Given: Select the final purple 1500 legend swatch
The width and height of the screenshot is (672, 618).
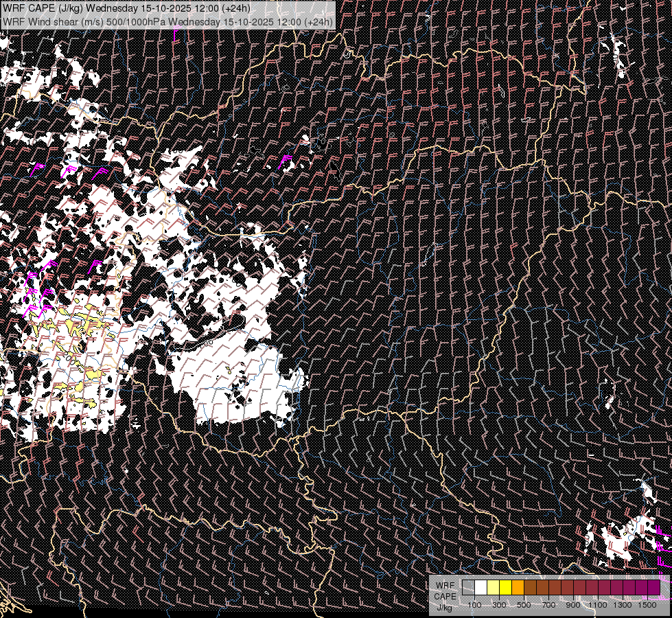Looking at the screenshot, I should pyautogui.click(x=654, y=588).
